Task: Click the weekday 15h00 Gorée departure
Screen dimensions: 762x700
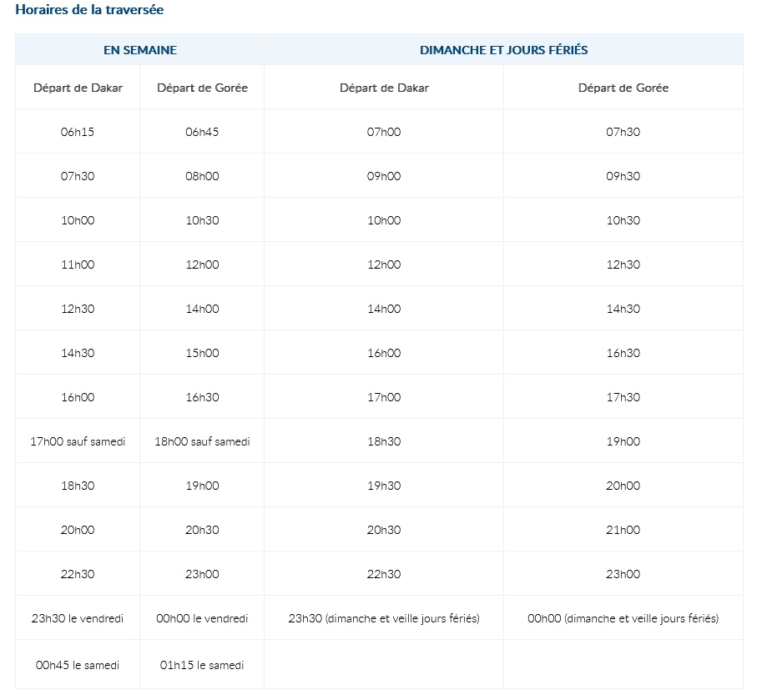Action: tap(202, 353)
